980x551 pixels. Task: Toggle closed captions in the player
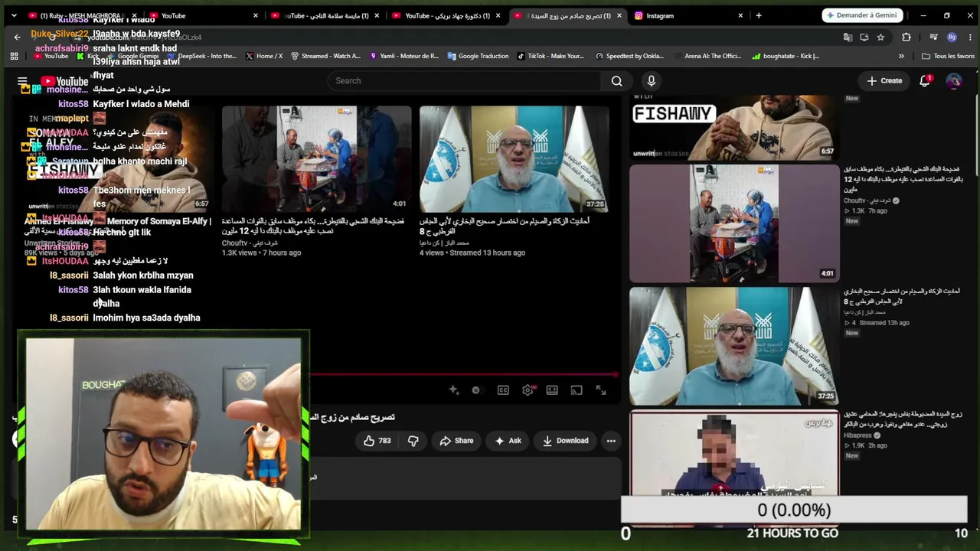pyautogui.click(x=503, y=390)
